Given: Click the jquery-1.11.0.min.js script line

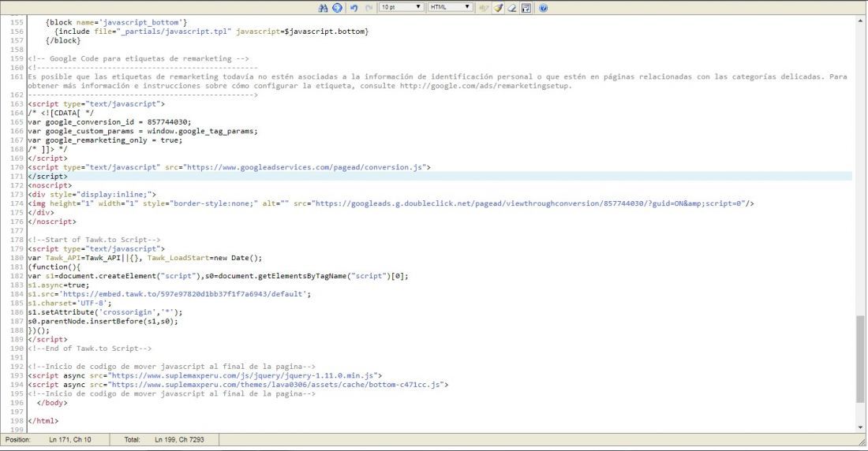Looking at the screenshot, I should pyautogui.click(x=205, y=375).
